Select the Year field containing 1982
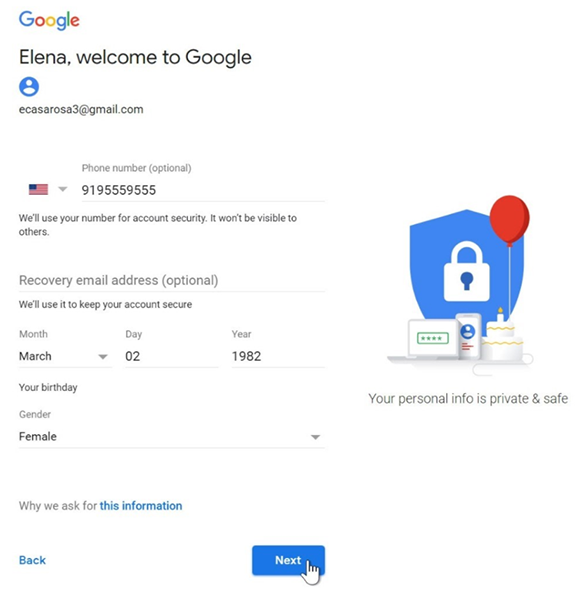Screen dimensions: 582x596 (278, 356)
